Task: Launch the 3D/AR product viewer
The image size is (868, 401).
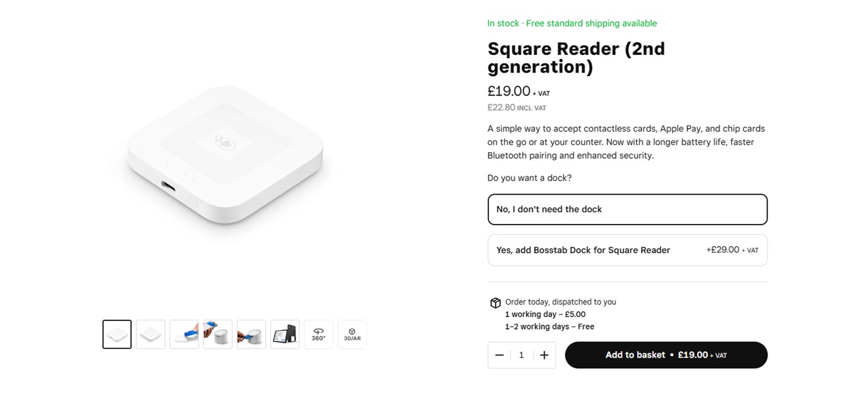Action: [352, 334]
